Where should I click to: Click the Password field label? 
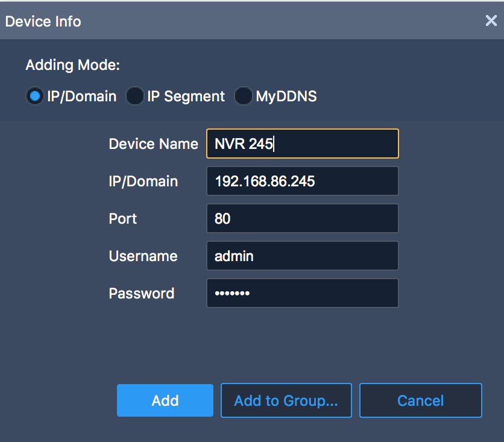coord(141,293)
